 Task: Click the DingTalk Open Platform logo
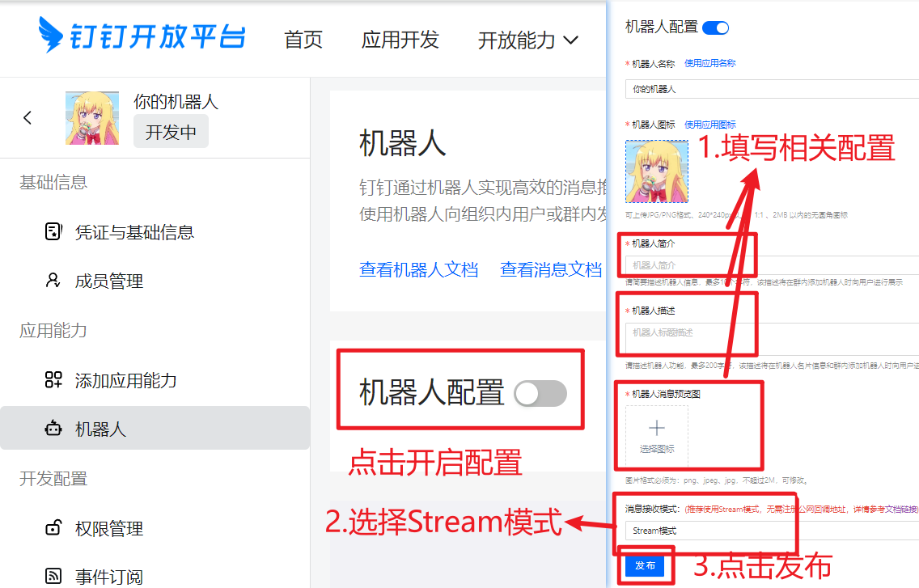142,35
